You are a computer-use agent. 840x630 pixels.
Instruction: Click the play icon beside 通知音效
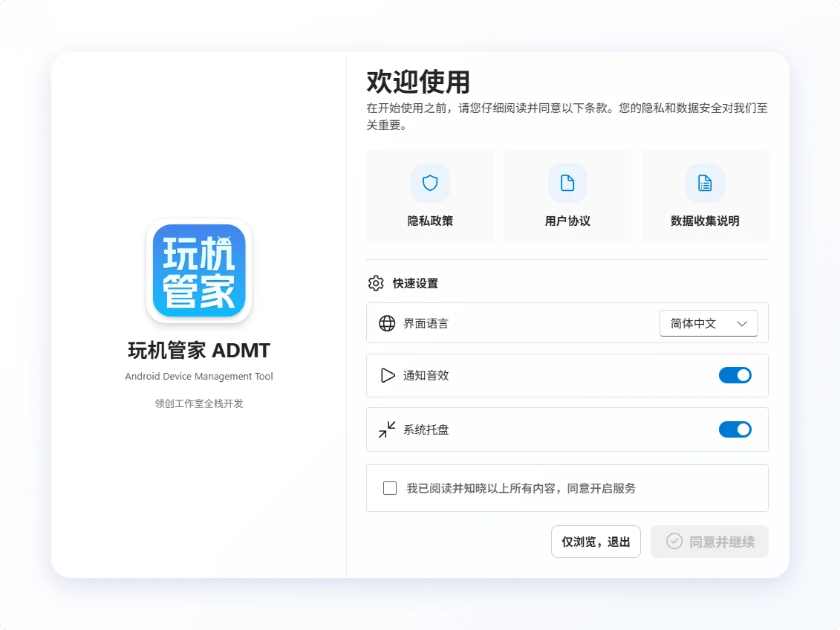pyautogui.click(x=387, y=375)
